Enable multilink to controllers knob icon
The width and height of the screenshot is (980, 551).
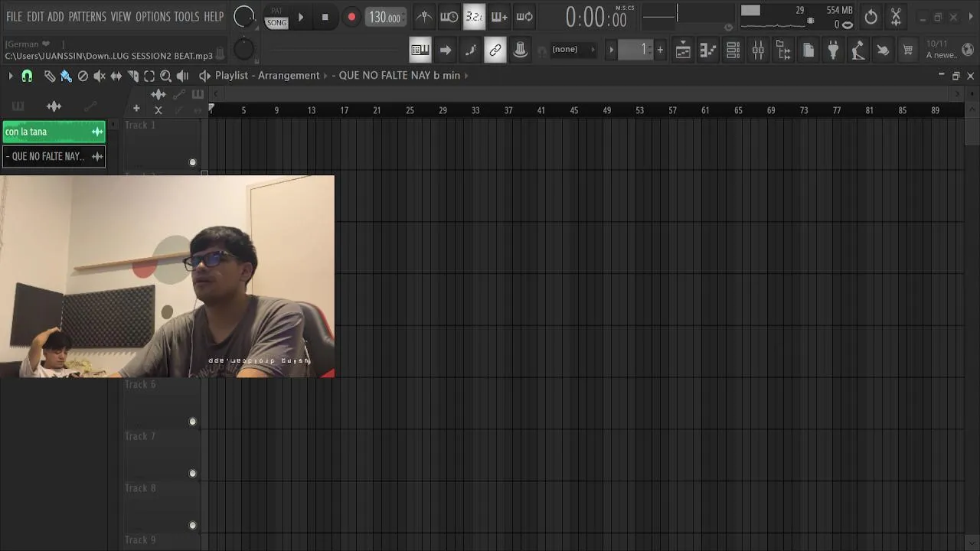(520, 50)
